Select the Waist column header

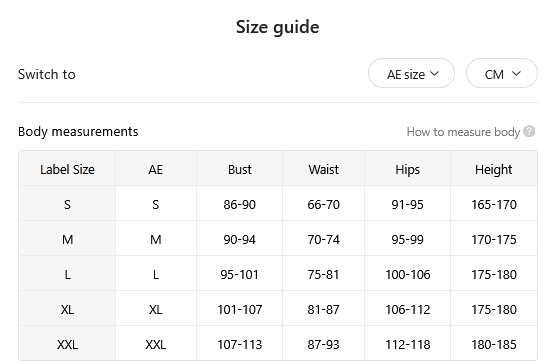tap(323, 169)
